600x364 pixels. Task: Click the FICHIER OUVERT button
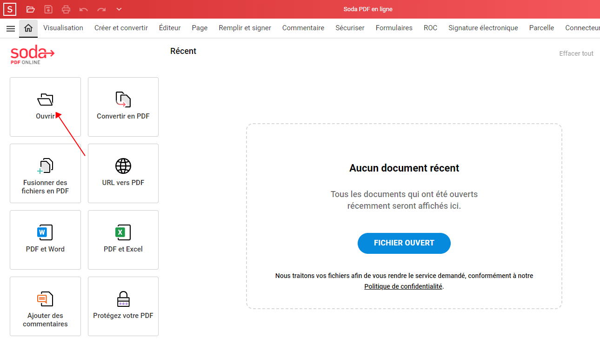[404, 243]
